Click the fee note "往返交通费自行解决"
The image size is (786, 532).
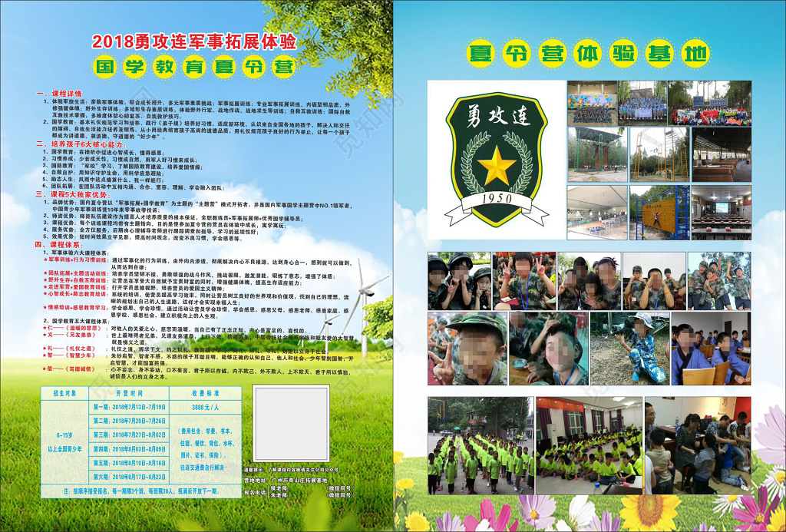202,468
